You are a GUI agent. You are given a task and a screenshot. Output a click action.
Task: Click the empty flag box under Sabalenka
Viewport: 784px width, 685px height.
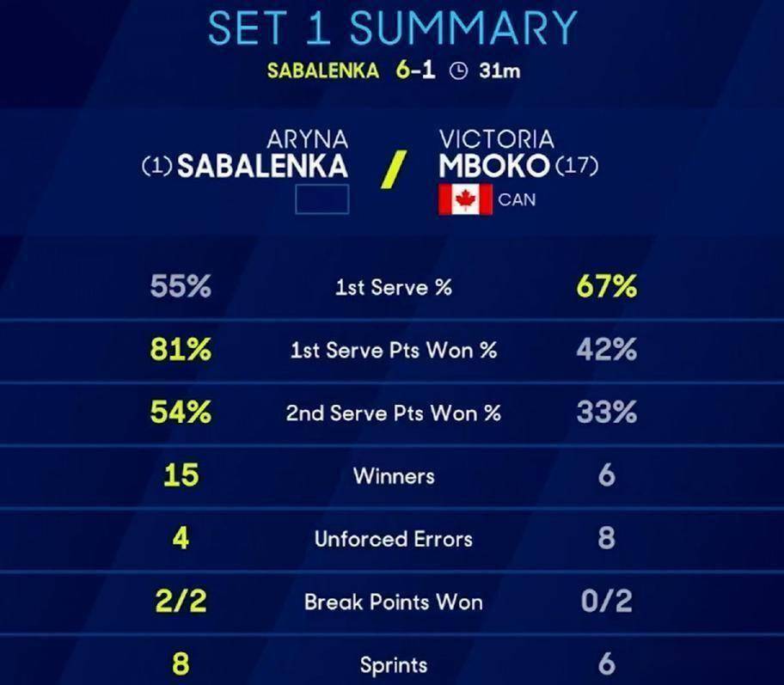[x=322, y=199]
